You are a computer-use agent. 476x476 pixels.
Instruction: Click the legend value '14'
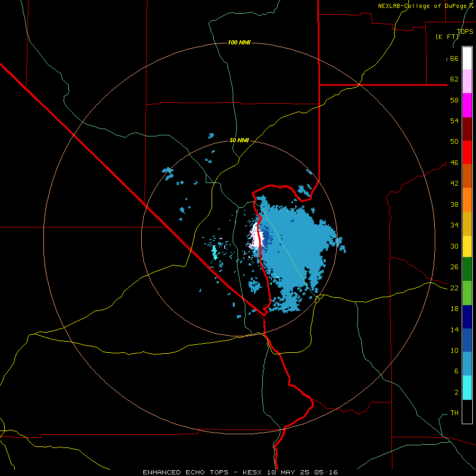tap(454, 329)
